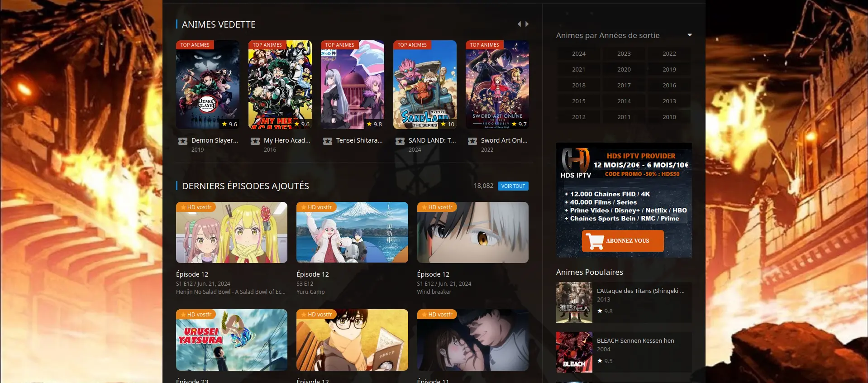Screen dimensions: 868x383
Task: Click Tensei Shitara... title link
Action: tap(359, 140)
